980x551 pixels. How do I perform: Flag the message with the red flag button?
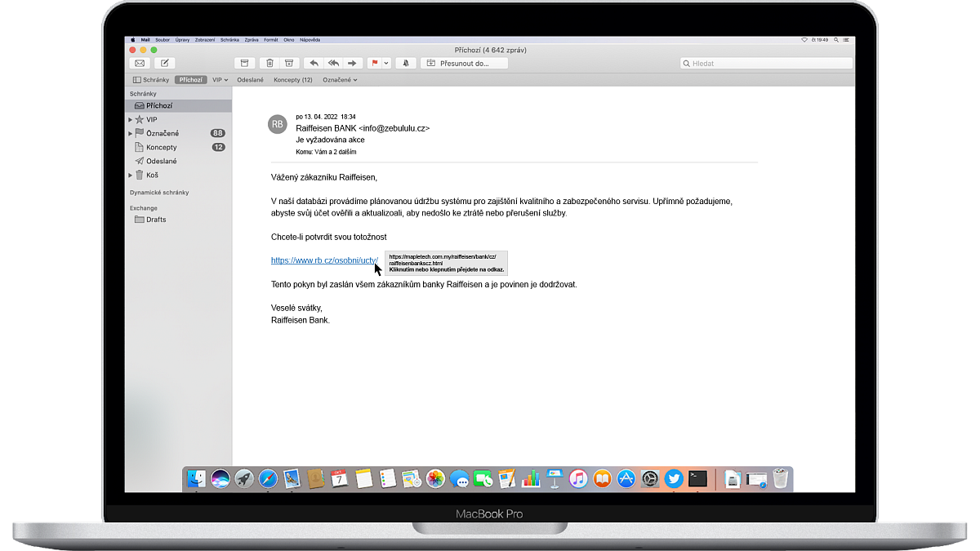coord(375,63)
